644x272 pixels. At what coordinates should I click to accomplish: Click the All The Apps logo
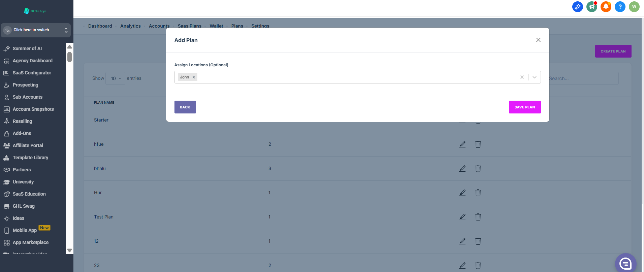(35, 11)
